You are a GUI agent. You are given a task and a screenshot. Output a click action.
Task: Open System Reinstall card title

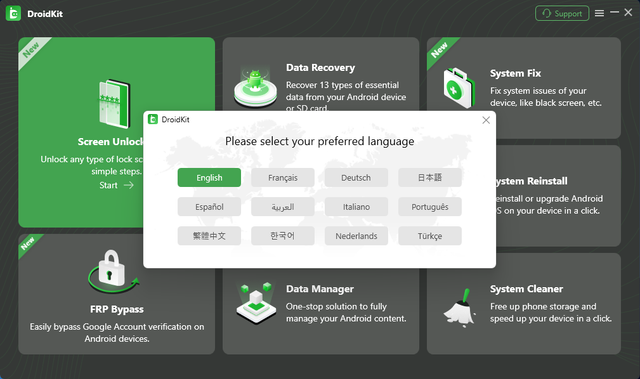coord(532,181)
